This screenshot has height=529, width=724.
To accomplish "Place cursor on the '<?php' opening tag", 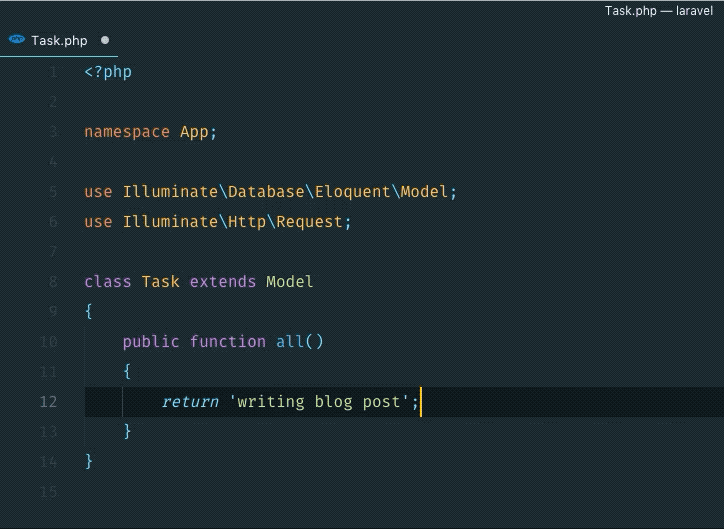I will 108,72.
